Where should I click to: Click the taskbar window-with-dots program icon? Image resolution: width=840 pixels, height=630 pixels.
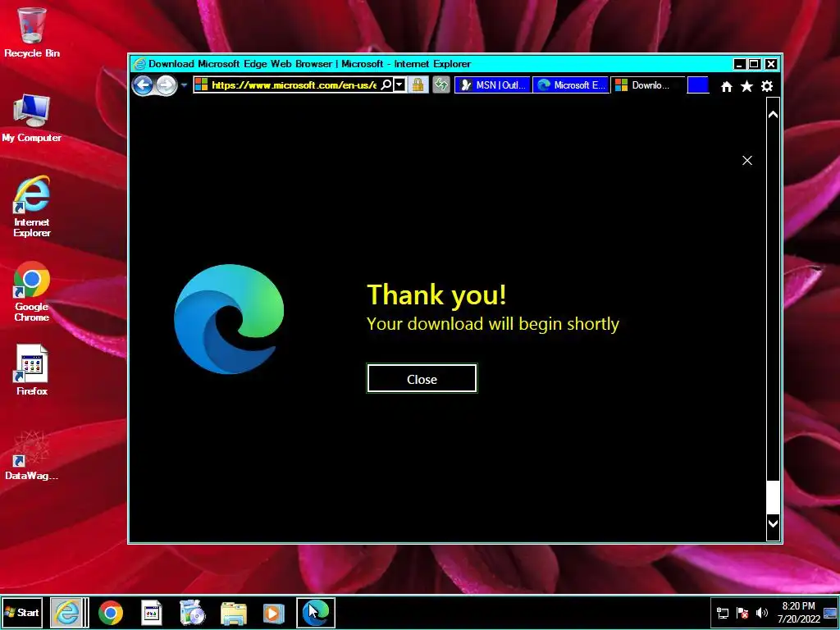click(x=152, y=613)
